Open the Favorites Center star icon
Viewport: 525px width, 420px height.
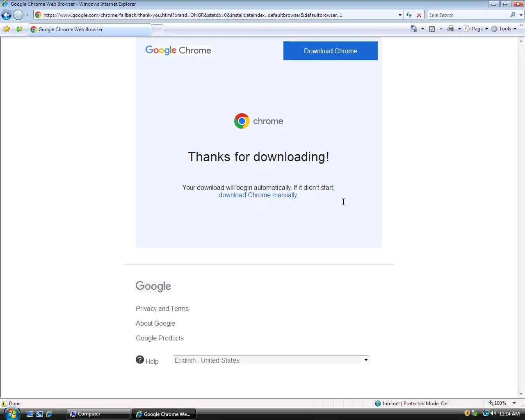point(7,29)
